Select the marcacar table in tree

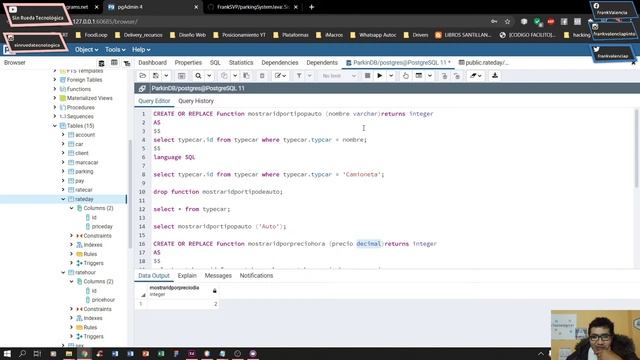pos(87,162)
